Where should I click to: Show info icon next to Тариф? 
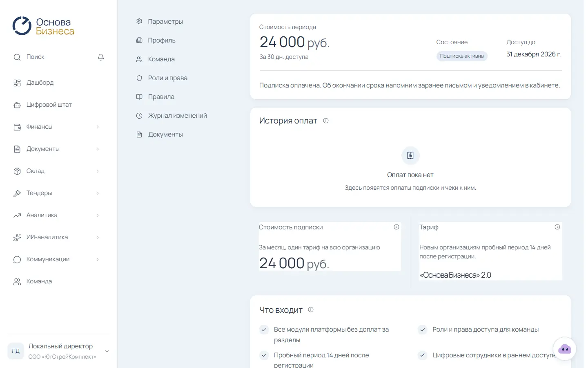[x=557, y=227]
